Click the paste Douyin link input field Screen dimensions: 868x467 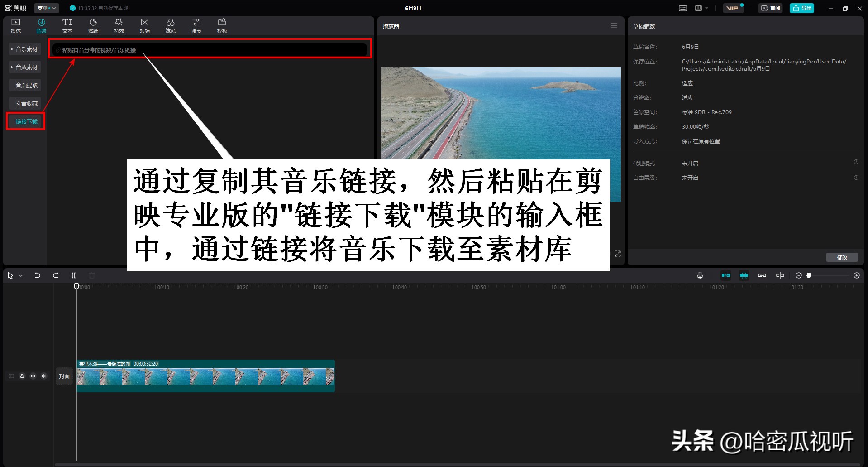(208, 50)
